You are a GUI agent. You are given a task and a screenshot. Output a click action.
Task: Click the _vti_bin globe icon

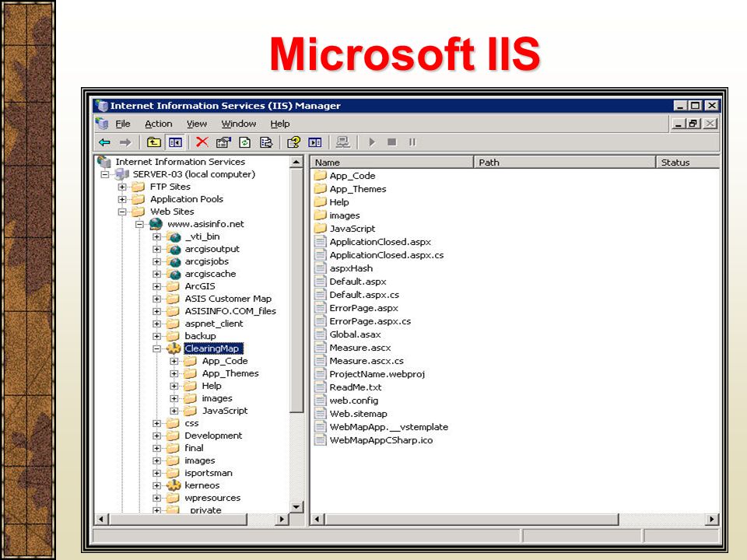[x=174, y=236]
